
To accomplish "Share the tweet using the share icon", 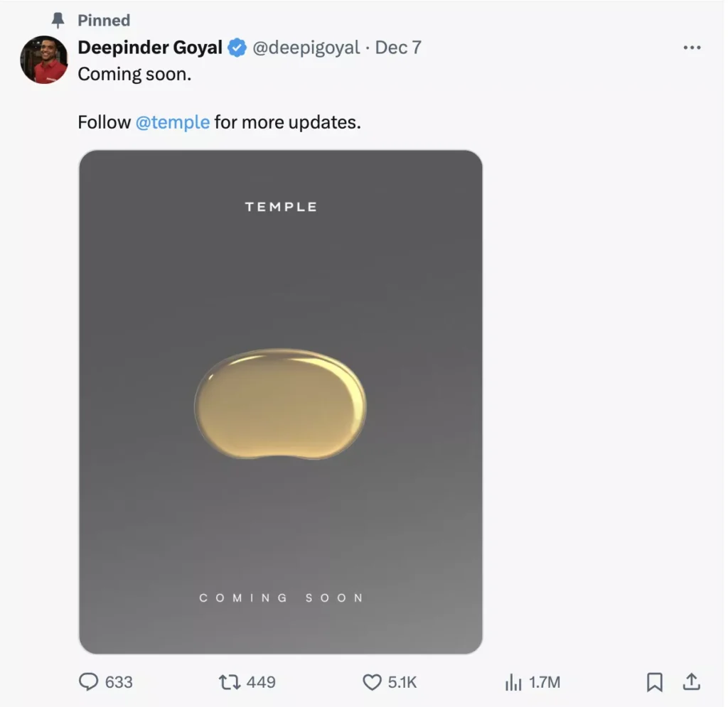I will point(691,682).
